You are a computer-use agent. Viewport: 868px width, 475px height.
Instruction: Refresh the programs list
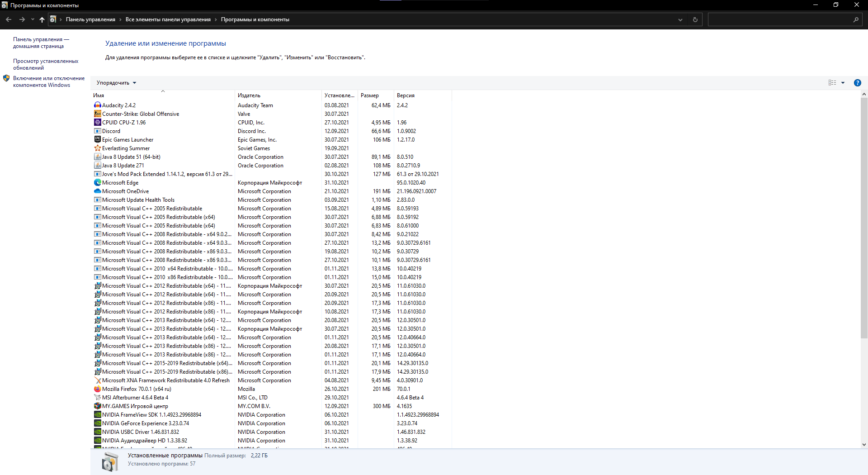pyautogui.click(x=695, y=19)
